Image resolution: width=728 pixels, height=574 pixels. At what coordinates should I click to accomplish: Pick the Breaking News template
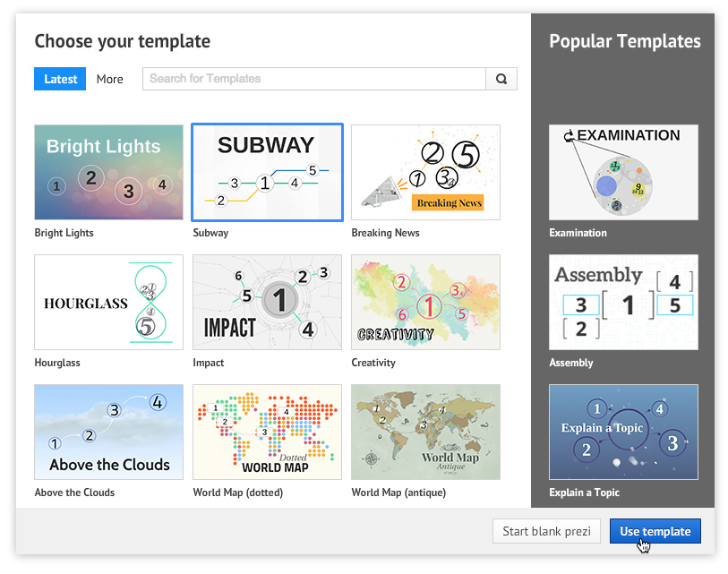pyautogui.click(x=425, y=172)
